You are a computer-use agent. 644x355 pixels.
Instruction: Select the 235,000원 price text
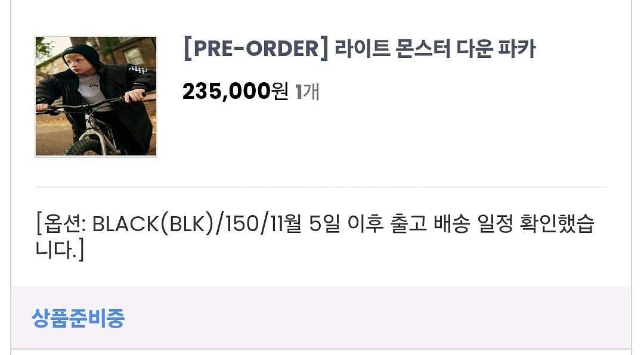point(236,91)
